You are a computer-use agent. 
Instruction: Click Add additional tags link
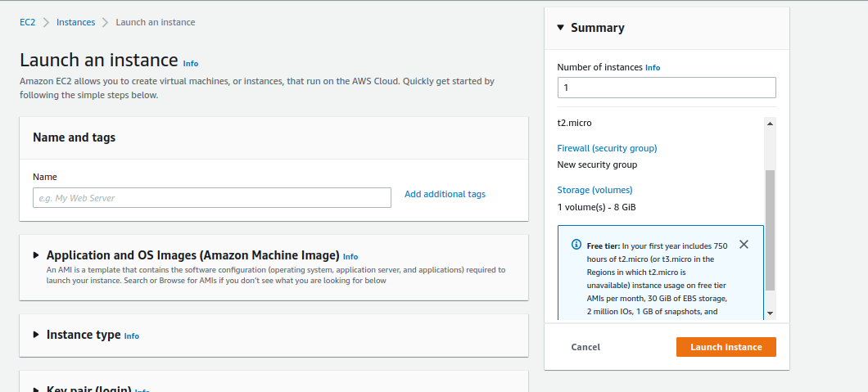(x=445, y=194)
